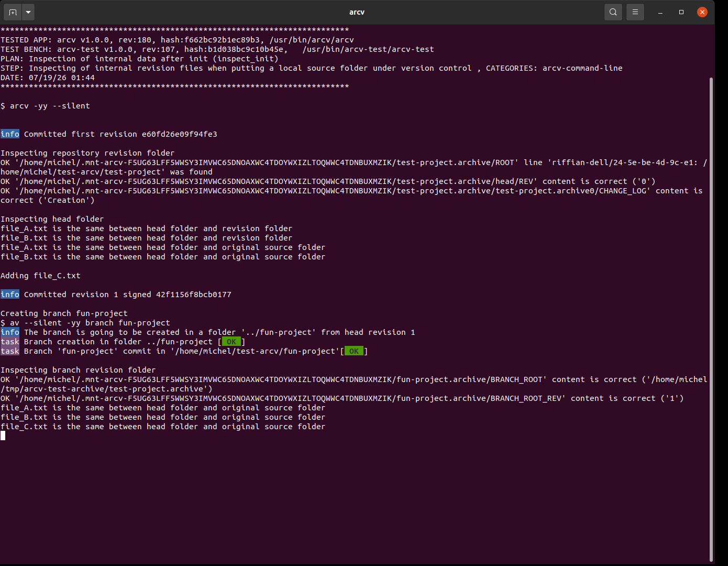
Task: Click the OK line mentioning 'head/REV'
Action: point(328,181)
